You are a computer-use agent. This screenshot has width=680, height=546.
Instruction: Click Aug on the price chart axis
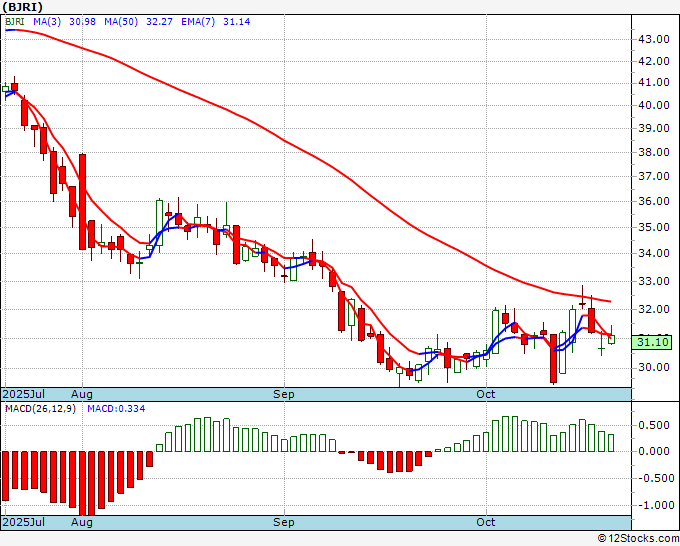82,395
